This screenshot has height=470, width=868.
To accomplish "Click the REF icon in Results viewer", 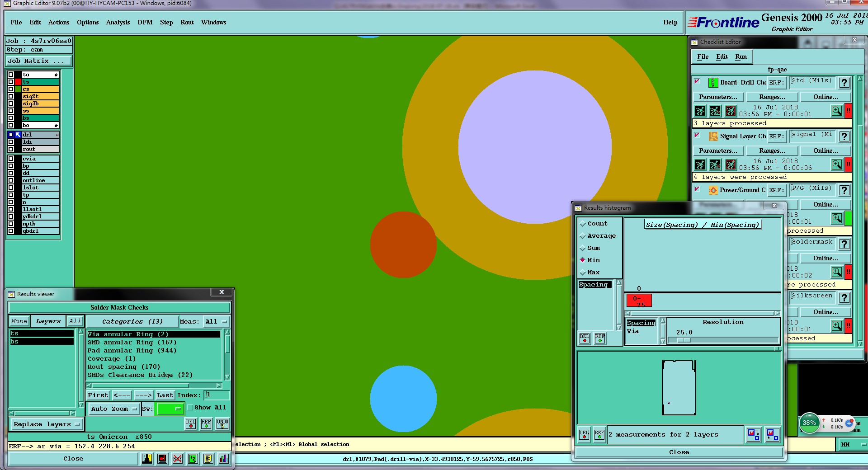I will click(x=206, y=424).
